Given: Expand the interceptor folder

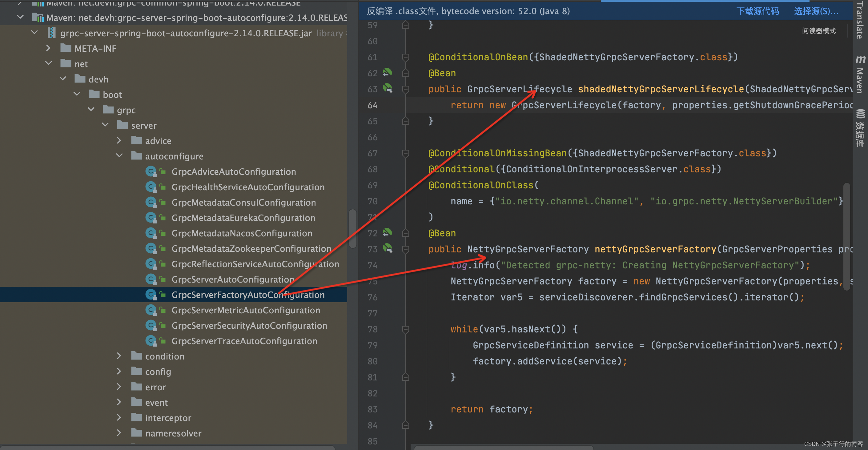Looking at the screenshot, I should tap(119, 418).
